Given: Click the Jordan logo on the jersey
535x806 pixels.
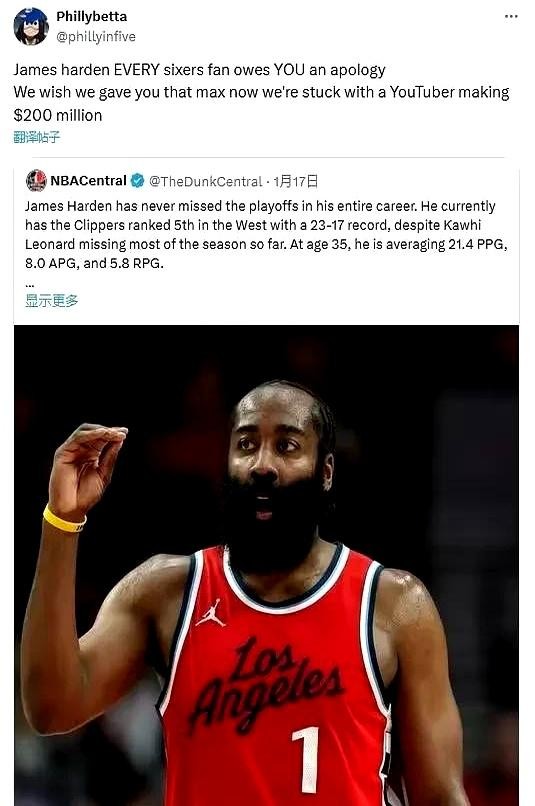Looking at the screenshot, I should (210, 613).
